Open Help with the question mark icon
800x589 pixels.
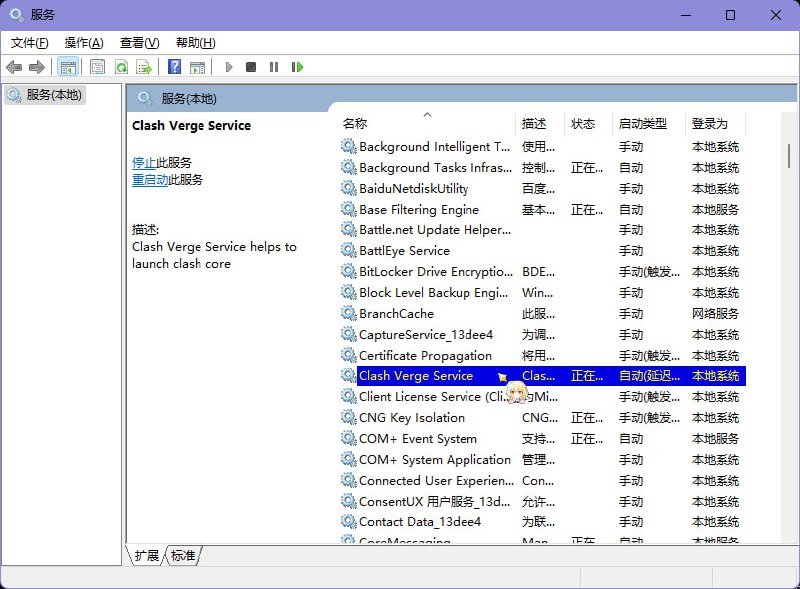click(176, 66)
